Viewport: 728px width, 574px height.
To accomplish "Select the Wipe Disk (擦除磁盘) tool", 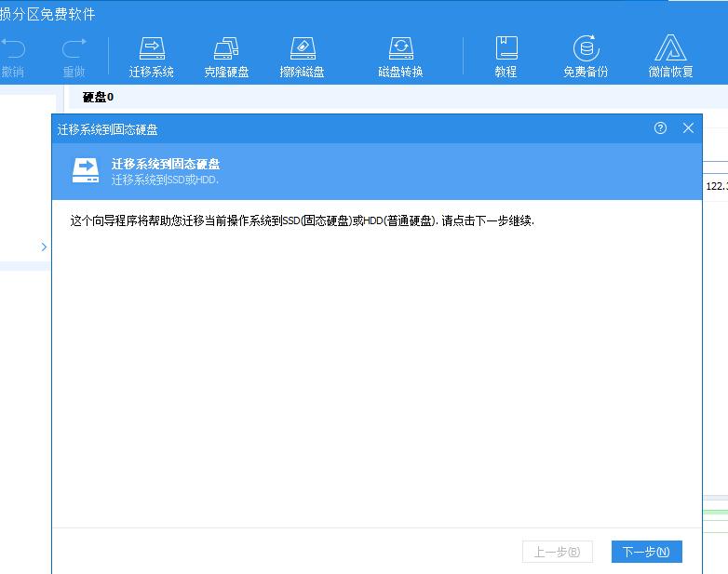I will coord(303,58).
